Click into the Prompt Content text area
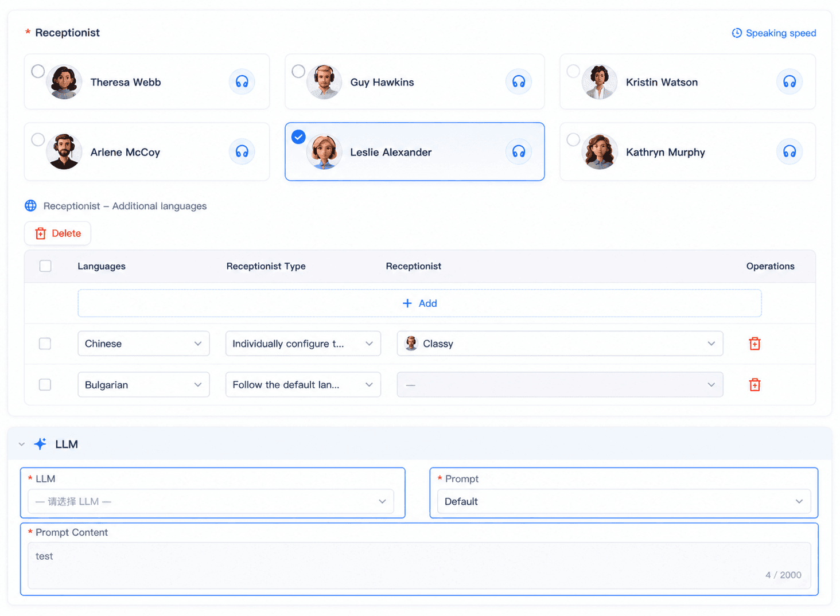Image resolution: width=840 pixels, height=616 pixels. pyautogui.click(x=419, y=566)
